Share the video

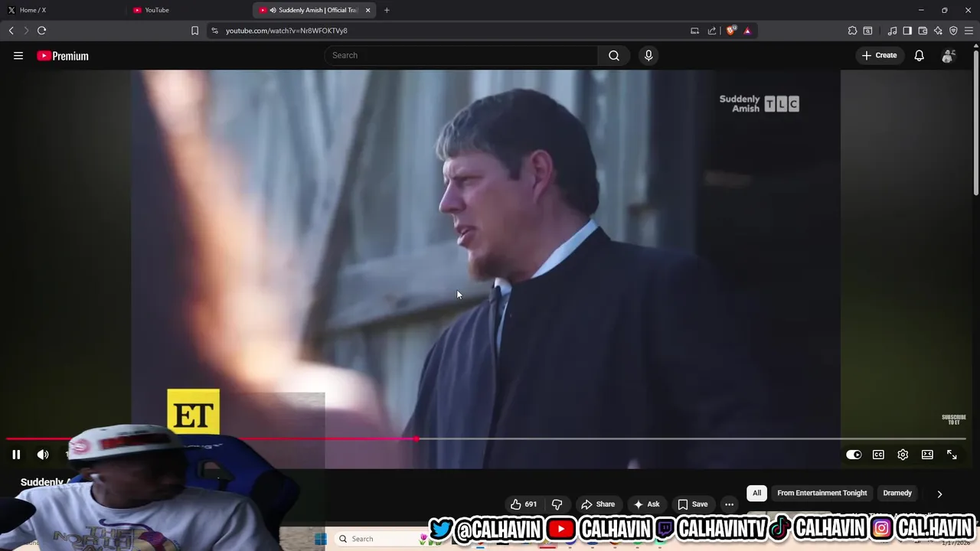(x=598, y=504)
